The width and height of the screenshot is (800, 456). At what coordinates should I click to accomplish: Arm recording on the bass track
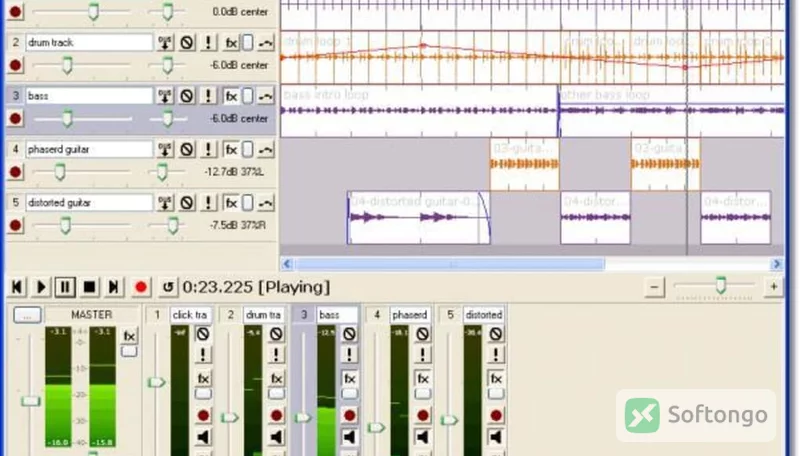coord(15,118)
